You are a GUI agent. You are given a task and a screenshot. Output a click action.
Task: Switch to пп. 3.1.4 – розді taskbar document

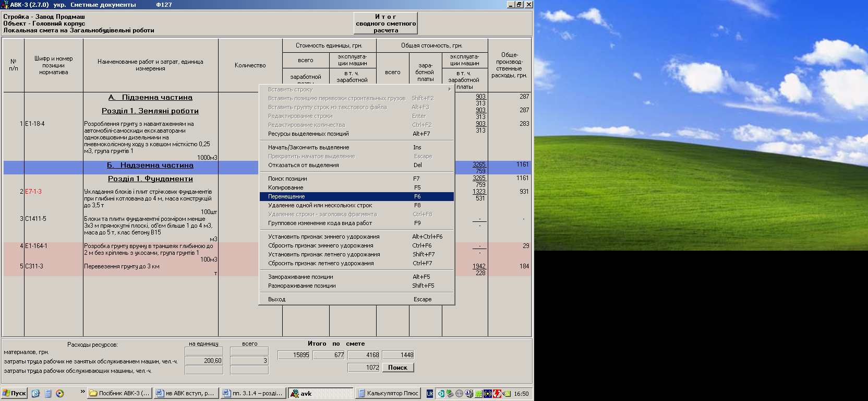(252, 393)
